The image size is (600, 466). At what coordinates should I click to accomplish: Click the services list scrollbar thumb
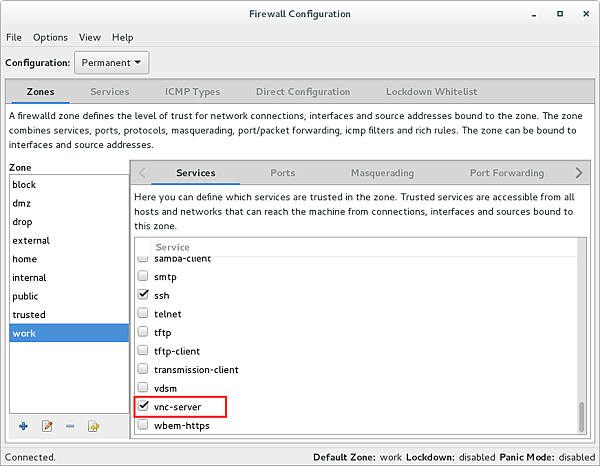581,417
